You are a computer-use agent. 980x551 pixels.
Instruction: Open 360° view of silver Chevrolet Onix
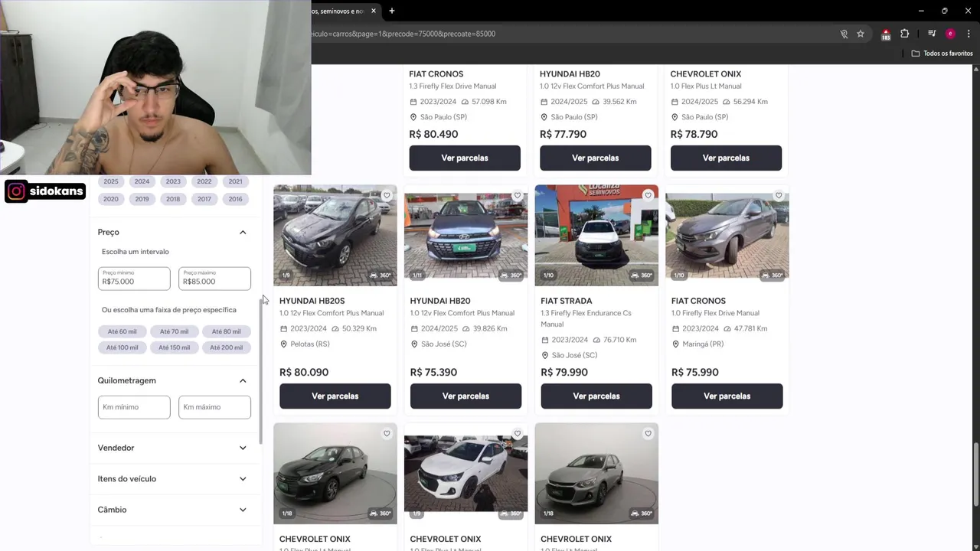(642, 514)
